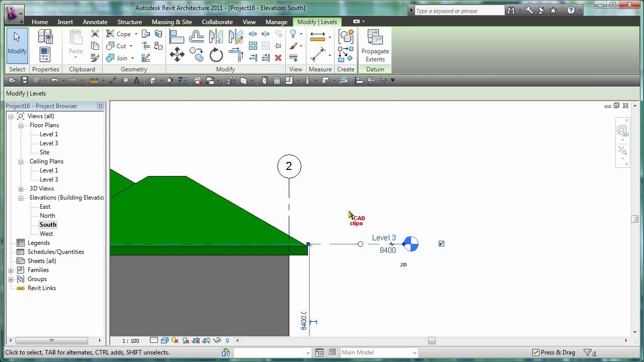644x362 pixels.
Task: Click the Revit application menu button
Action: [x=14, y=14]
